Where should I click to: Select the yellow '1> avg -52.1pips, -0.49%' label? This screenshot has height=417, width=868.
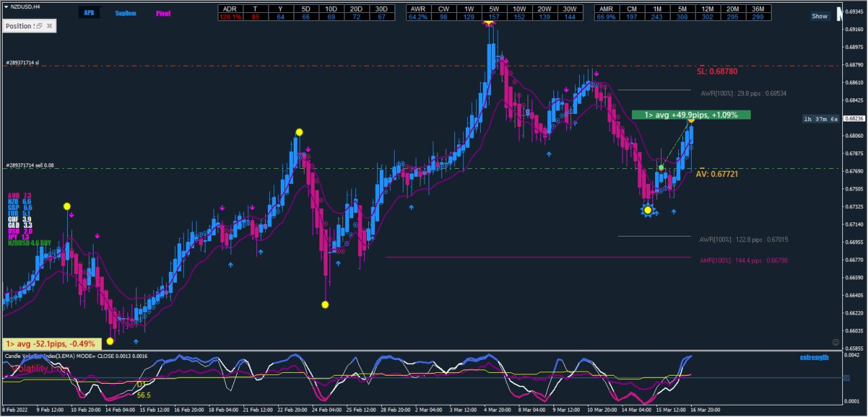tap(52, 344)
